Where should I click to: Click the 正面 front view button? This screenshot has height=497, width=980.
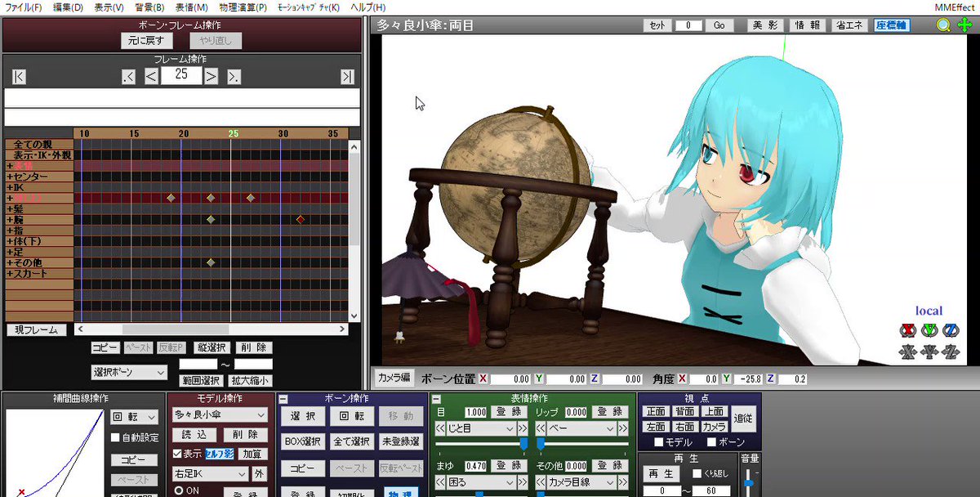[x=656, y=412]
